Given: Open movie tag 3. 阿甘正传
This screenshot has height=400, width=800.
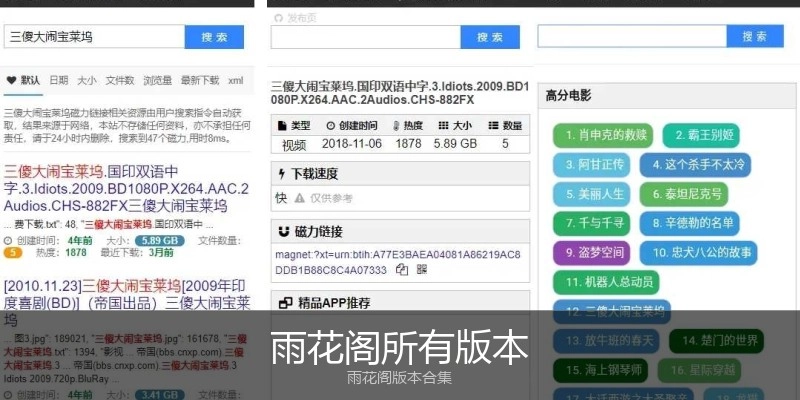Looking at the screenshot, I should [x=591, y=165].
